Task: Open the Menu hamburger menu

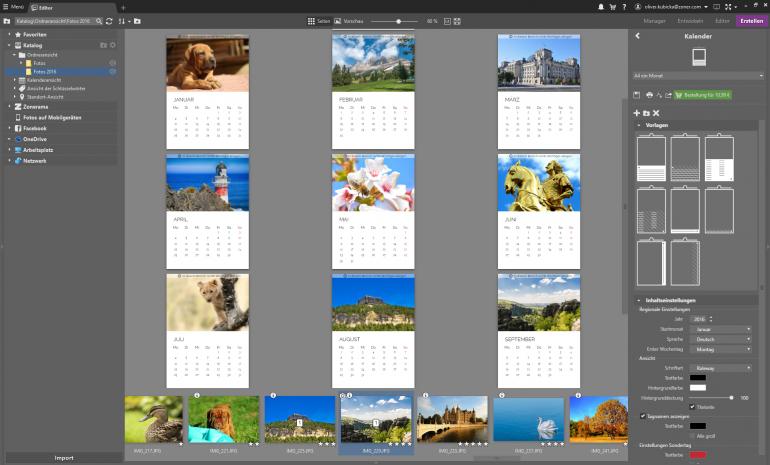Action: tap(13, 7)
